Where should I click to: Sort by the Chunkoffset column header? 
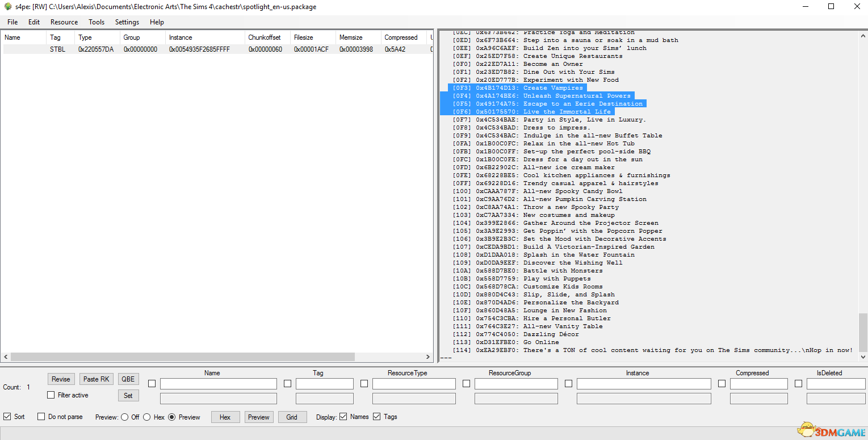(x=268, y=37)
